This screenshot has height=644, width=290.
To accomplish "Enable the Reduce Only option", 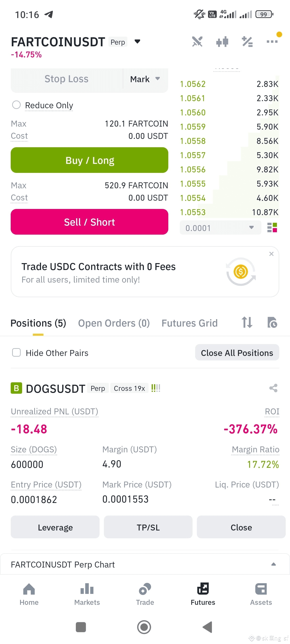I will [16, 105].
